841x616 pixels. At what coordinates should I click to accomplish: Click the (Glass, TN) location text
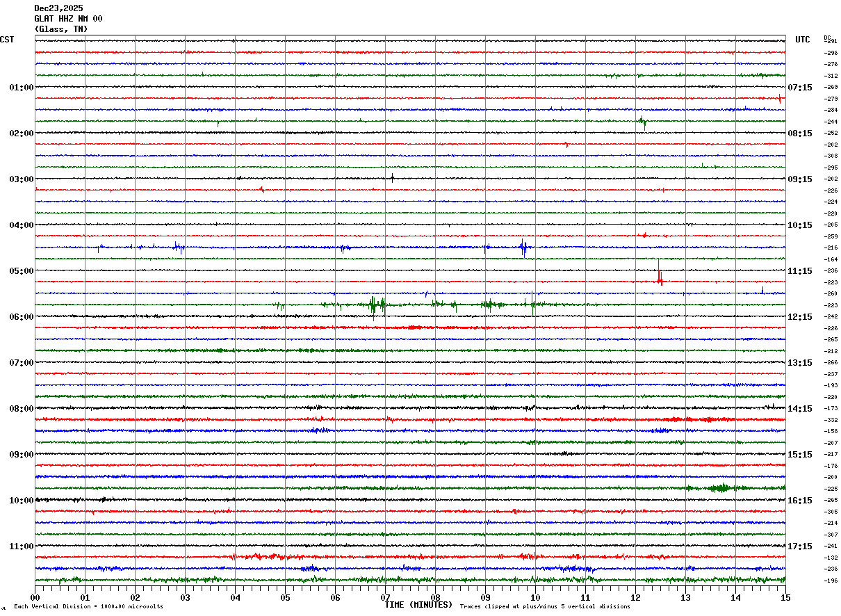pos(61,29)
